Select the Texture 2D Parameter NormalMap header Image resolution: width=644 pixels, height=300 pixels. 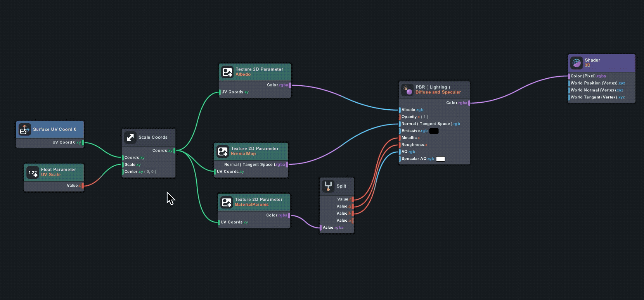pyautogui.click(x=254, y=151)
